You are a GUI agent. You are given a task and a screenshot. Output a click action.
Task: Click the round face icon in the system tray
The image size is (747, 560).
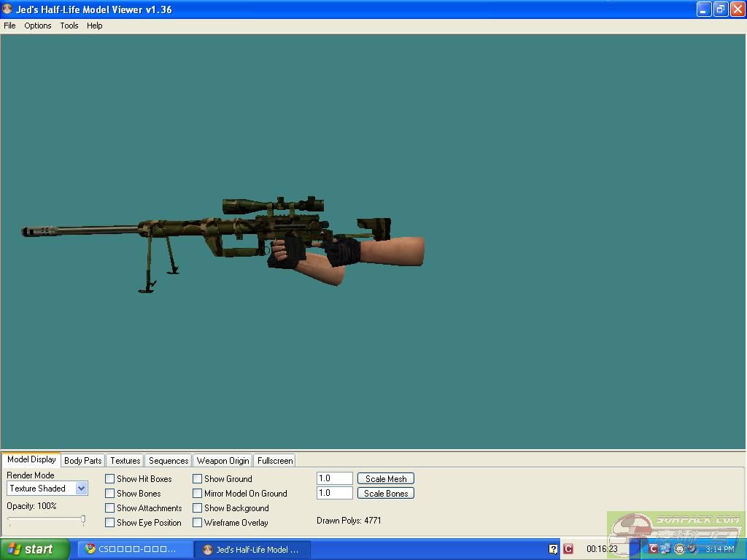(x=679, y=549)
